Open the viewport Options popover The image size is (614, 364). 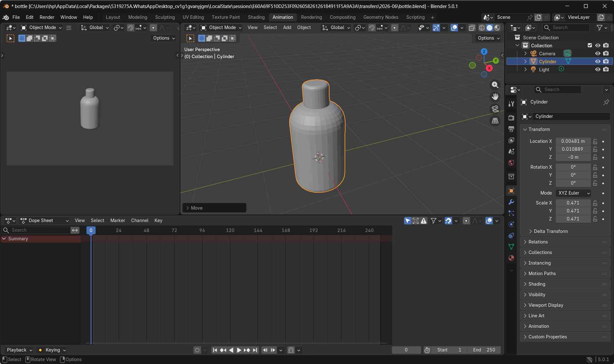coord(488,38)
